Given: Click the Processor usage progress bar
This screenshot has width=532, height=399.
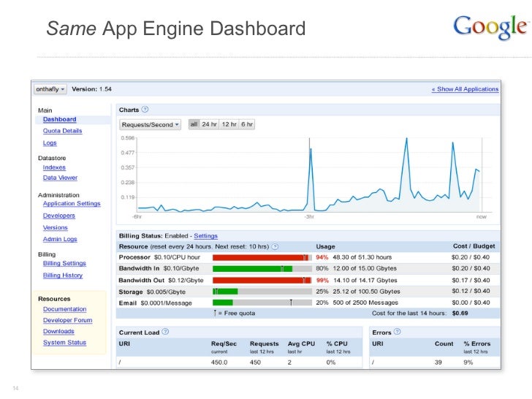Looking at the screenshot, I should (x=262, y=257).
